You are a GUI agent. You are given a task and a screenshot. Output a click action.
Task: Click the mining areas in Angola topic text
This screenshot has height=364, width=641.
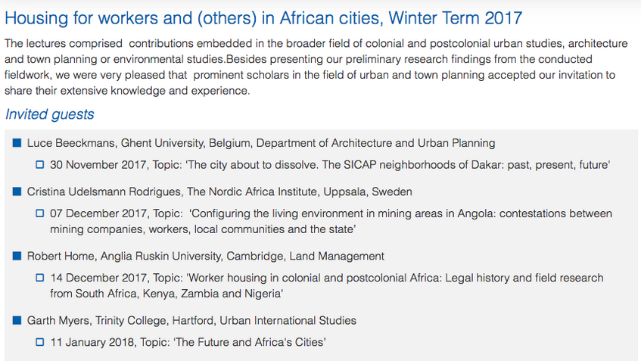tap(331, 221)
